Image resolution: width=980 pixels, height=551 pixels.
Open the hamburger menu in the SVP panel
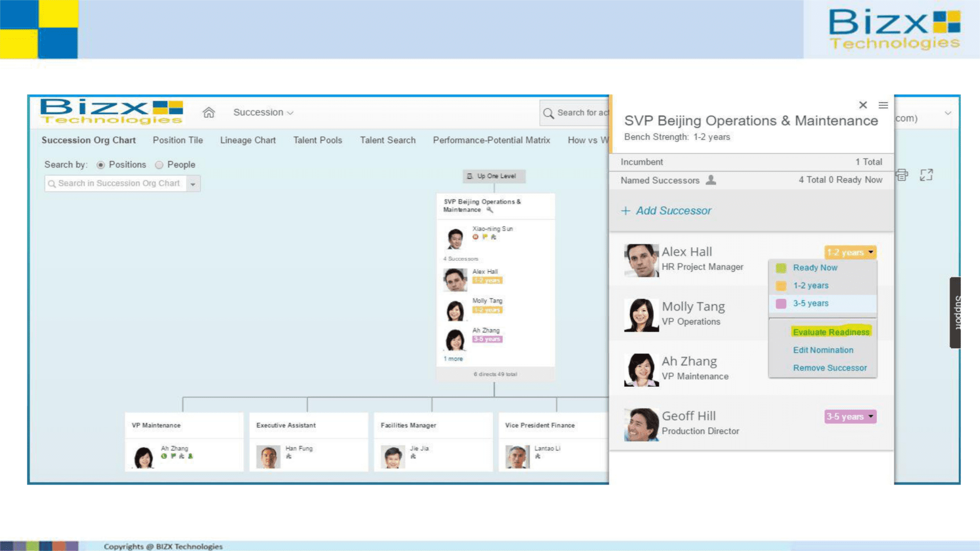[883, 105]
